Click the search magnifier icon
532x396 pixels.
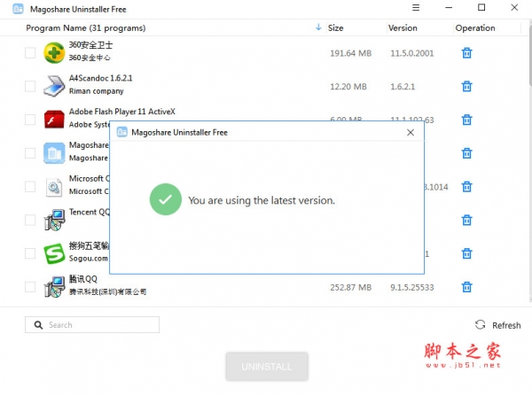38,325
